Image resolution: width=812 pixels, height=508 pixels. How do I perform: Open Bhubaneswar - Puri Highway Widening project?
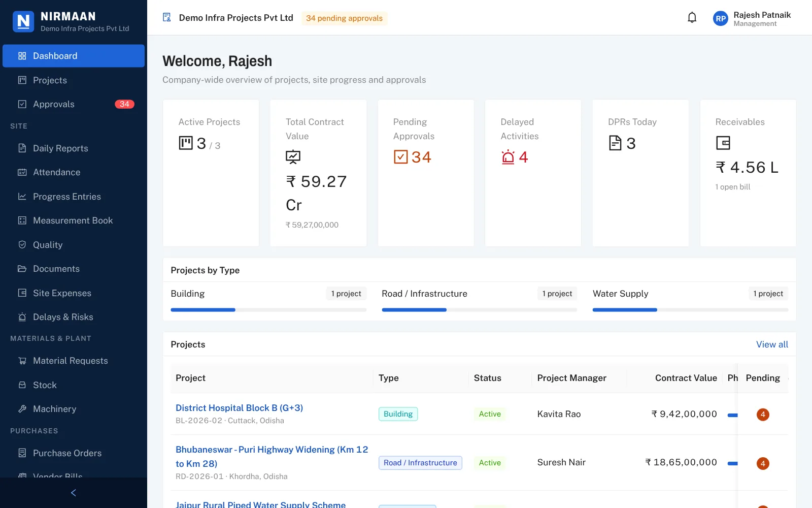pos(272,457)
